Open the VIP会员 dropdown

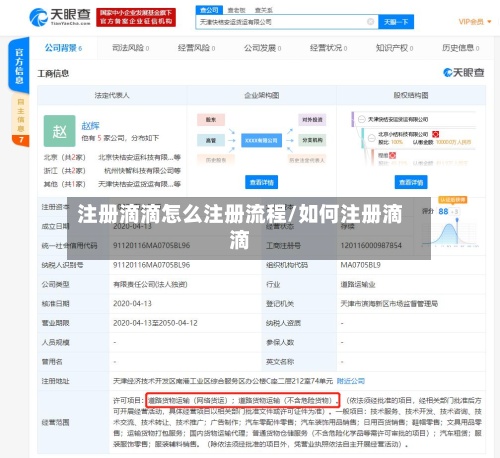475,22
